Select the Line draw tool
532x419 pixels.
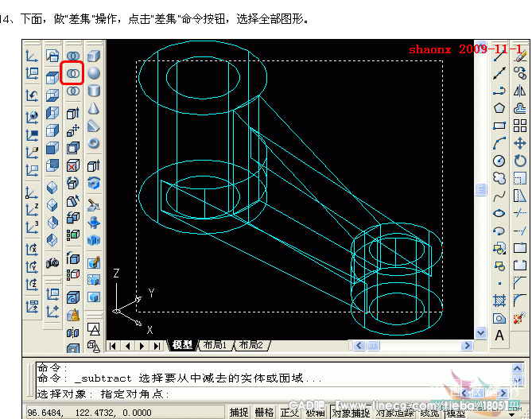click(x=499, y=56)
